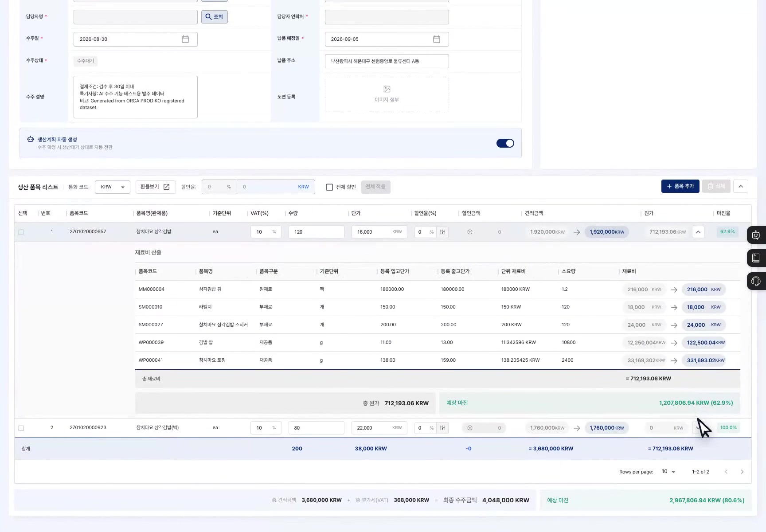Click the plus circle 할인금액 icon in row 1
The image size is (766, 532).
point(470,232)
